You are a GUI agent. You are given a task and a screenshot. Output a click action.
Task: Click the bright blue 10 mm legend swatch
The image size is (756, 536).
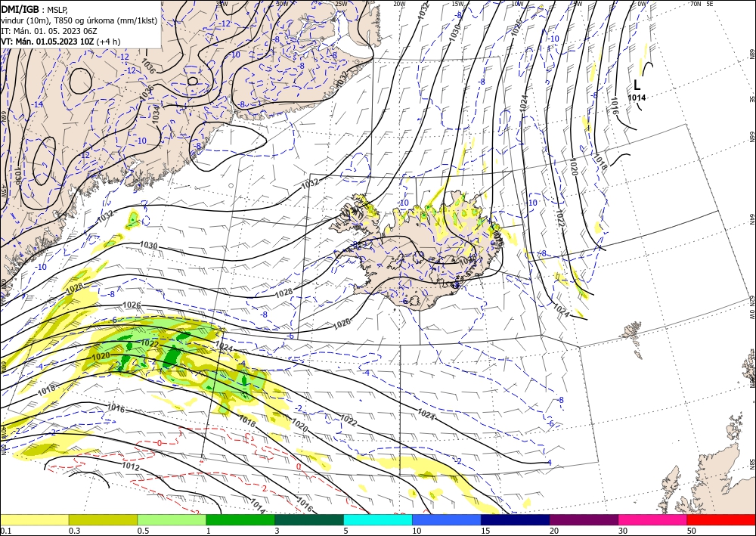pos(447,519)
